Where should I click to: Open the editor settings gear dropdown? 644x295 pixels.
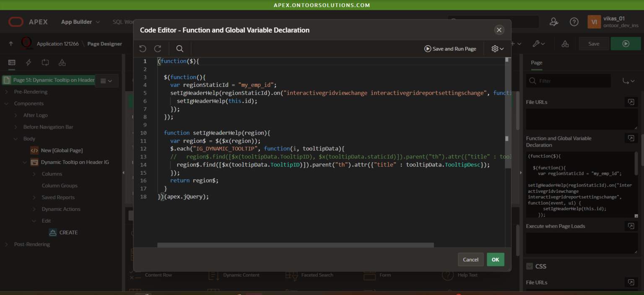point(497,49)
